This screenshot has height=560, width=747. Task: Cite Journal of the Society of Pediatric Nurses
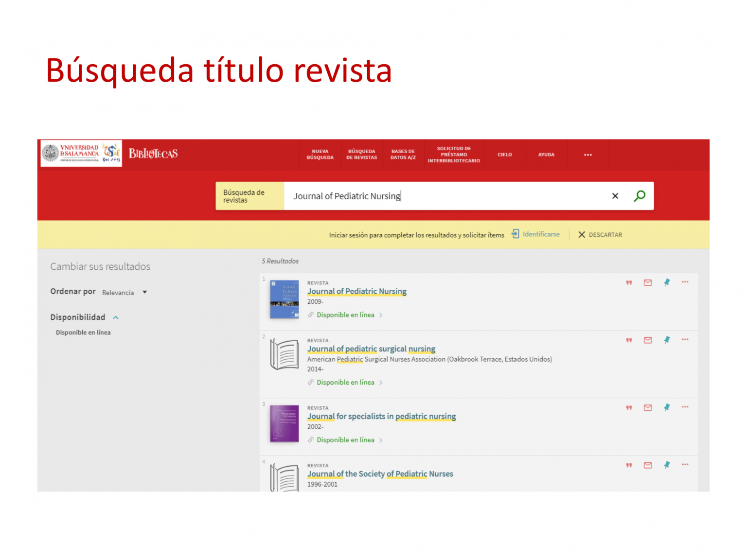click(x=629, y=465)
